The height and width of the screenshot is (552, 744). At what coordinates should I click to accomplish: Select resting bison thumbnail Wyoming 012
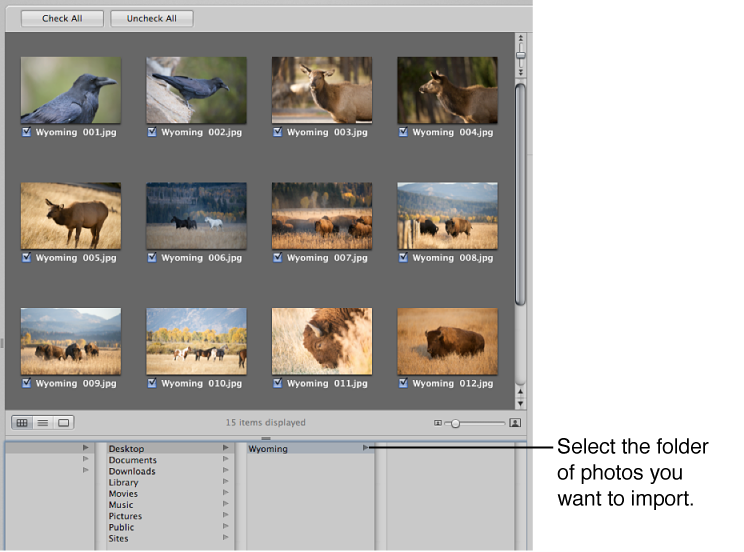click(x=447, y=341)
